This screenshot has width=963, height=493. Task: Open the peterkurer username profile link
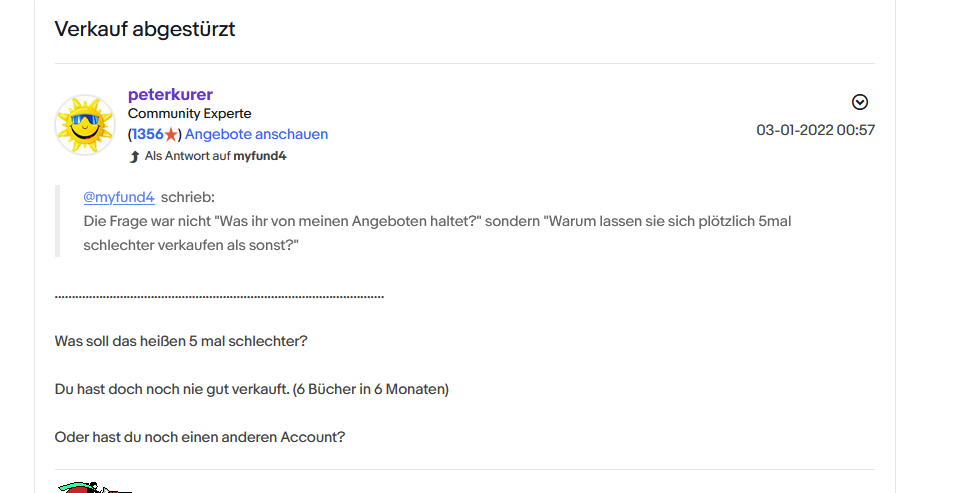(x=170, y=95)
